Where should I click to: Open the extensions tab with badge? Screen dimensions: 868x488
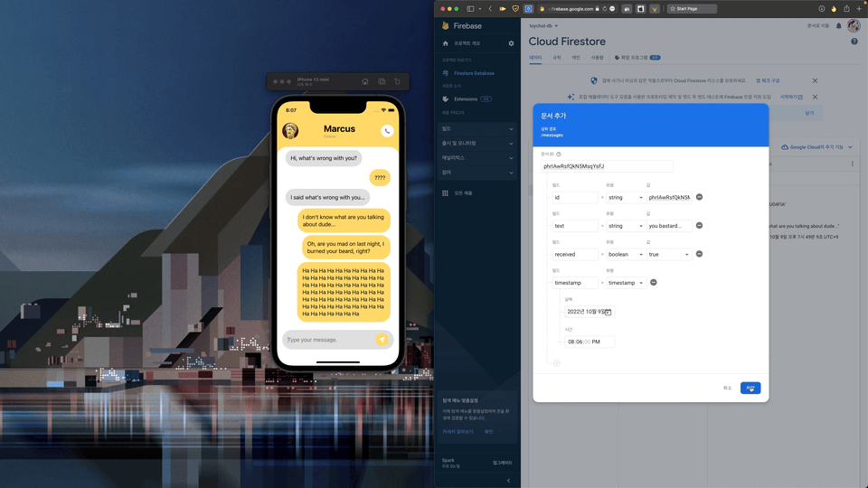coord(637,58)
